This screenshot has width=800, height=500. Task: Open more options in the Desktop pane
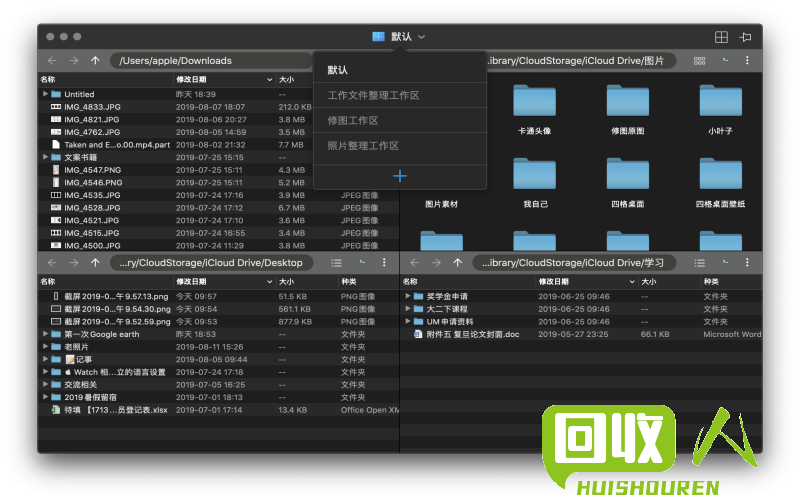384,262
